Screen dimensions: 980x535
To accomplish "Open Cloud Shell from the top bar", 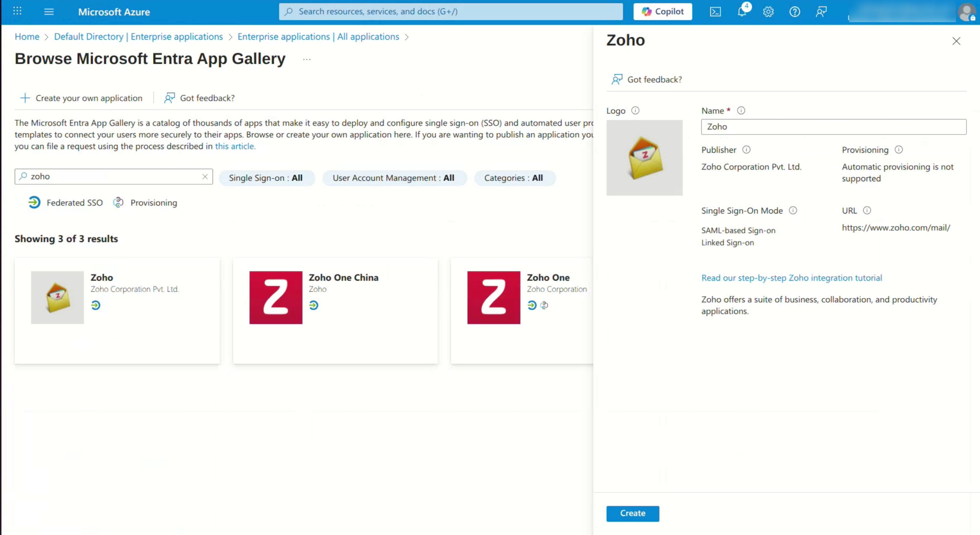I will point(715,12).
